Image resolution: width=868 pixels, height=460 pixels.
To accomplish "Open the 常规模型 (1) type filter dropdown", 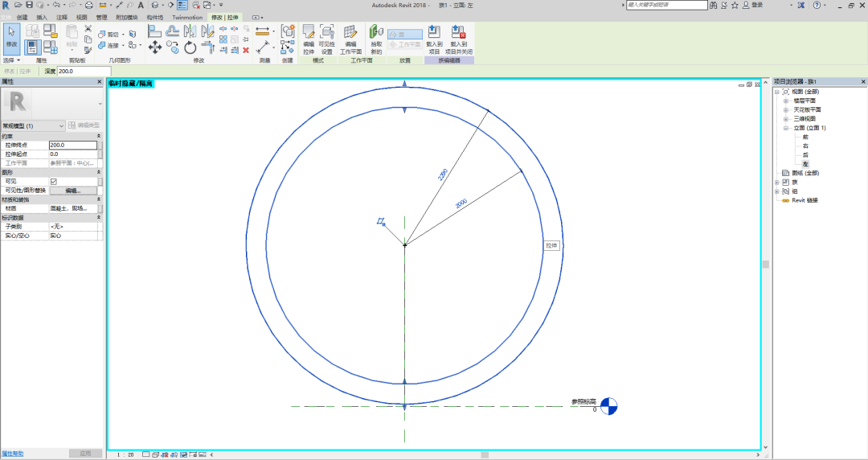I will click(33, 125).
